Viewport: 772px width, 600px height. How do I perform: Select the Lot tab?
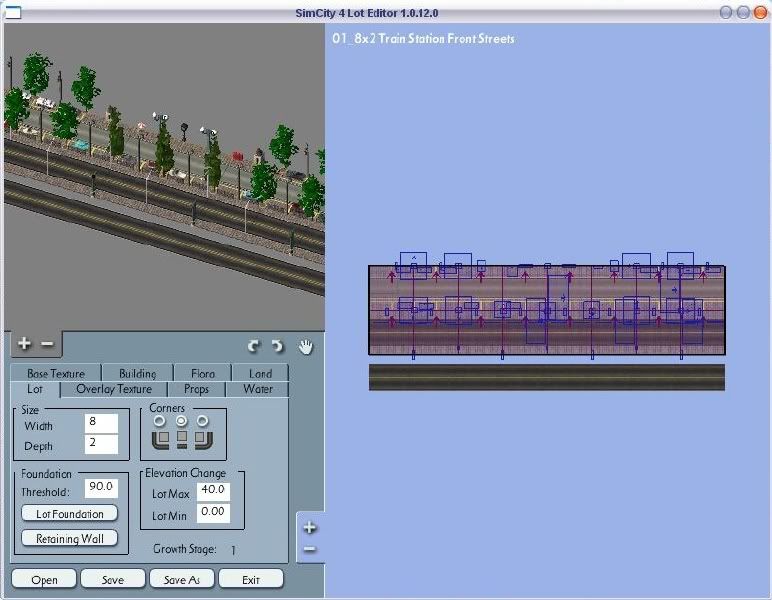pyautogui.click(x=34, y=389)
